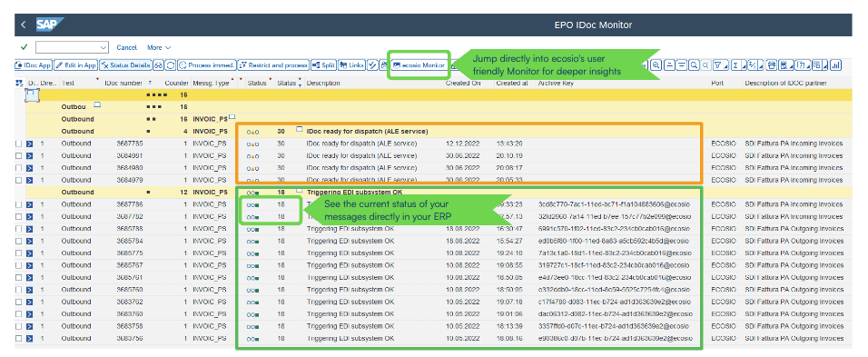Click the find next icon
Image resolution: width=868 pixels, height=357 pixels.
coord(705,65)
